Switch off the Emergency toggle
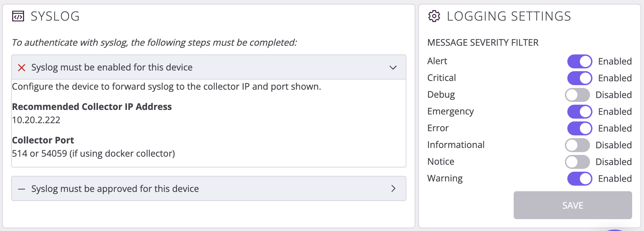 click(580, 112)
